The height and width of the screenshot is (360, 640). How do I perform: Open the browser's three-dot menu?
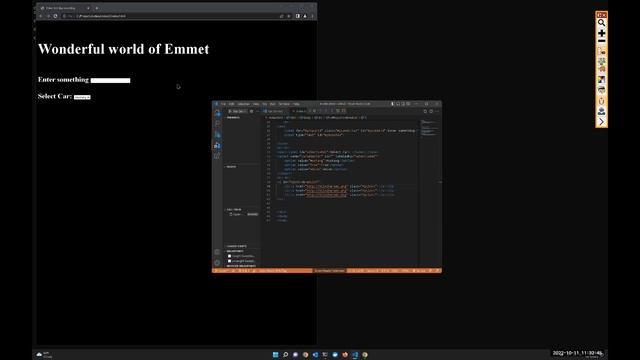tap(313, 16)
